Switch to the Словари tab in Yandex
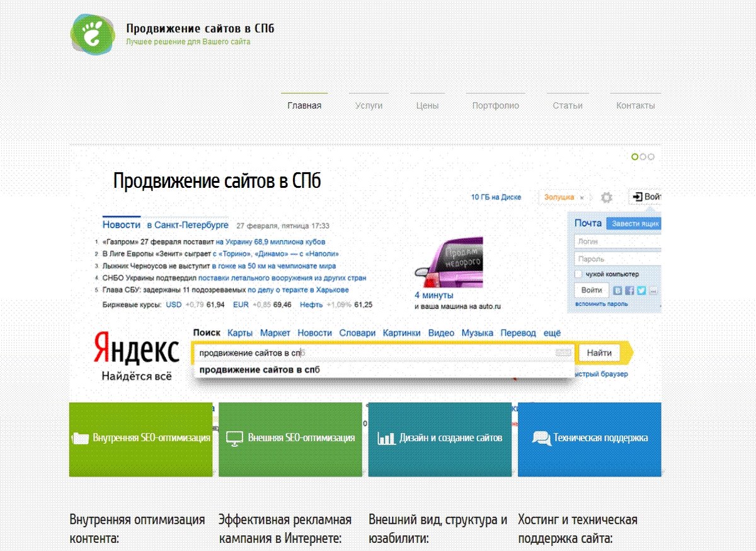Image resolution: width=756 pixels, height=551 pixels. tap(357, 333)
